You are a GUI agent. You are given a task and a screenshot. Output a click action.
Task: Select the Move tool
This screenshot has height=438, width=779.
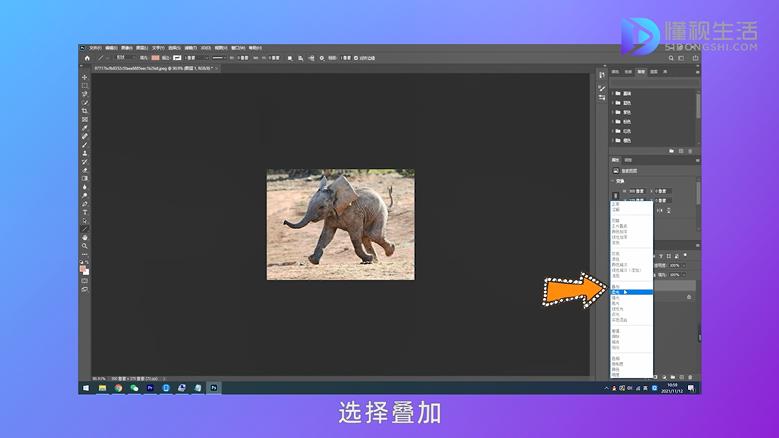pos(84,77)
